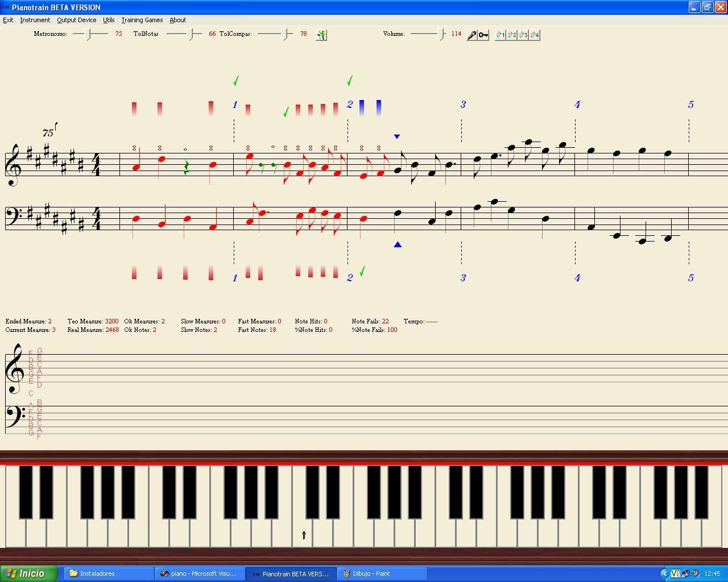Click the microphone icon in the toolbar
Image resolution: width=728 pixels, height=582 pixels.
(471, 35)
